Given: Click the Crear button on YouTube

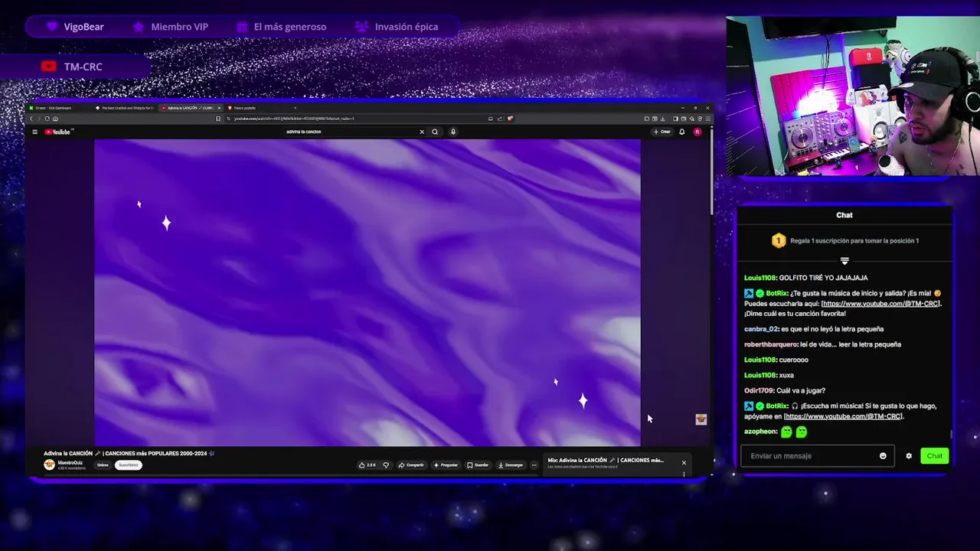Looking at the screenshot, I should pos(662,132).
